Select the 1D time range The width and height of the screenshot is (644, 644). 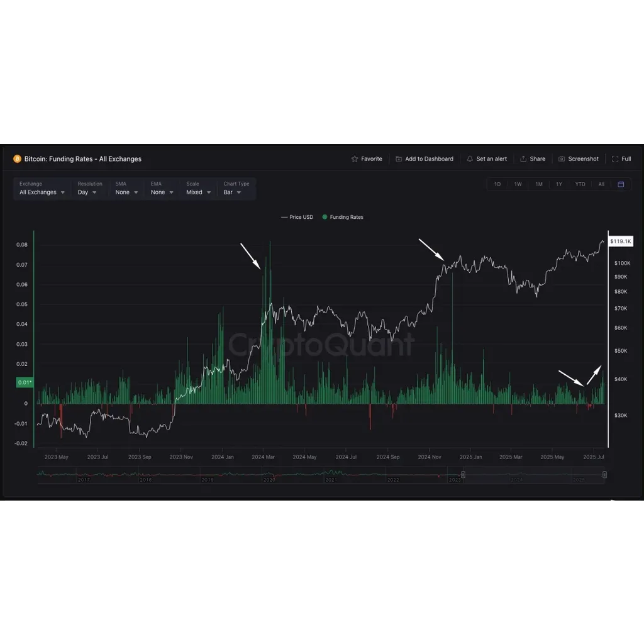[497, 184]
